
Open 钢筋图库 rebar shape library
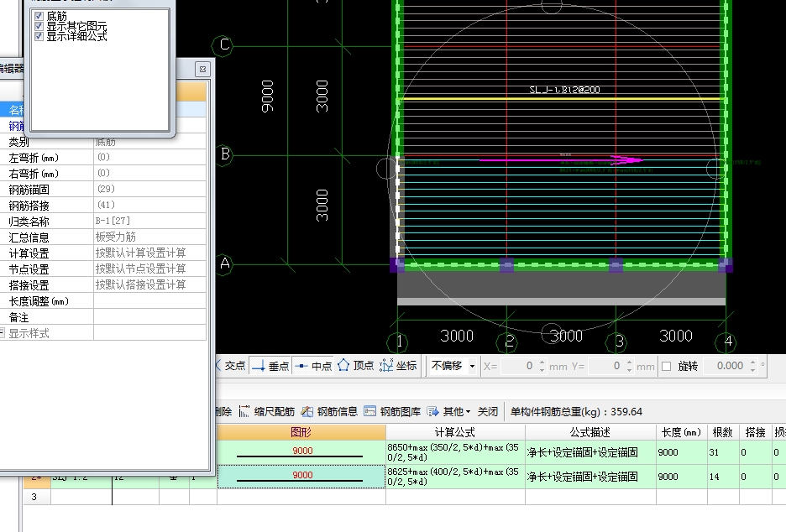click(x=392, y=412)
